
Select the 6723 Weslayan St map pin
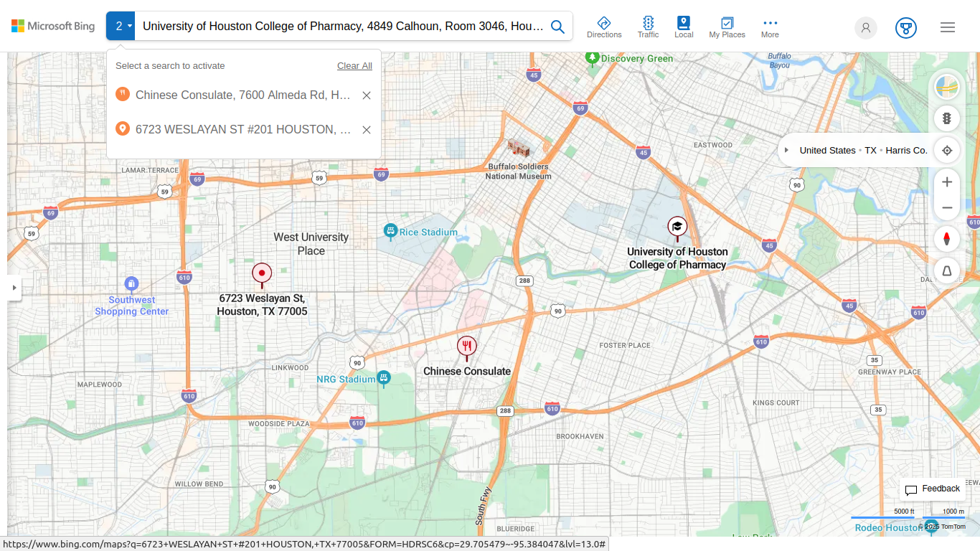262,274
